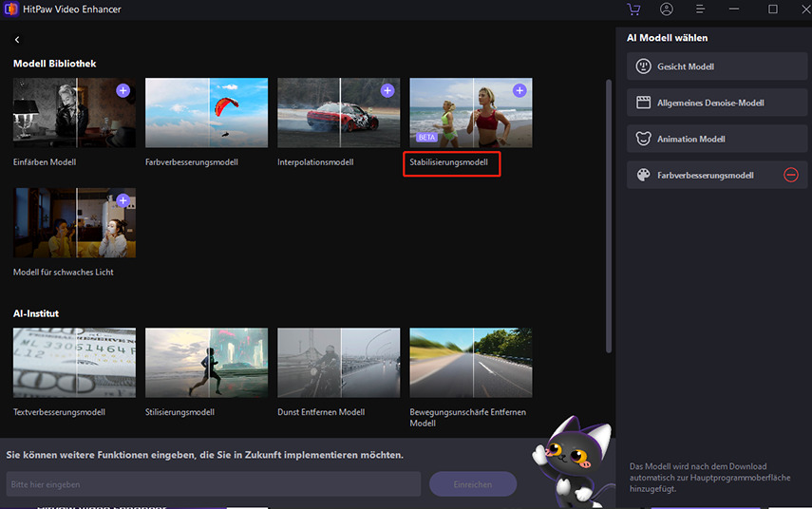Open Dunst Entfernen Modell thumbnail

point(339,363)
